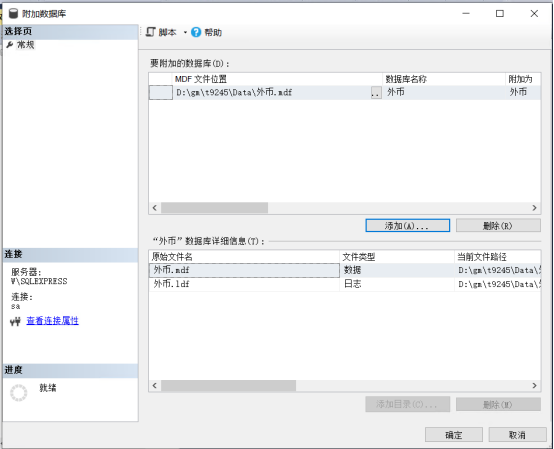
Task: Click the progress spinner icon beside 就绪
Action: [x=19, y=393]
